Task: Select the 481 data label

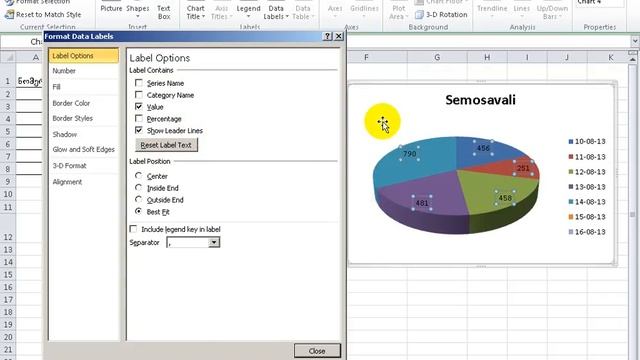Action: click(x=422, y=203)
